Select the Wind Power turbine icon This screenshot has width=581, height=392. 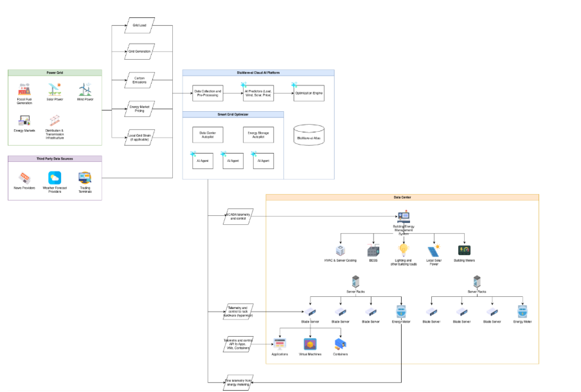pos(85,89)
